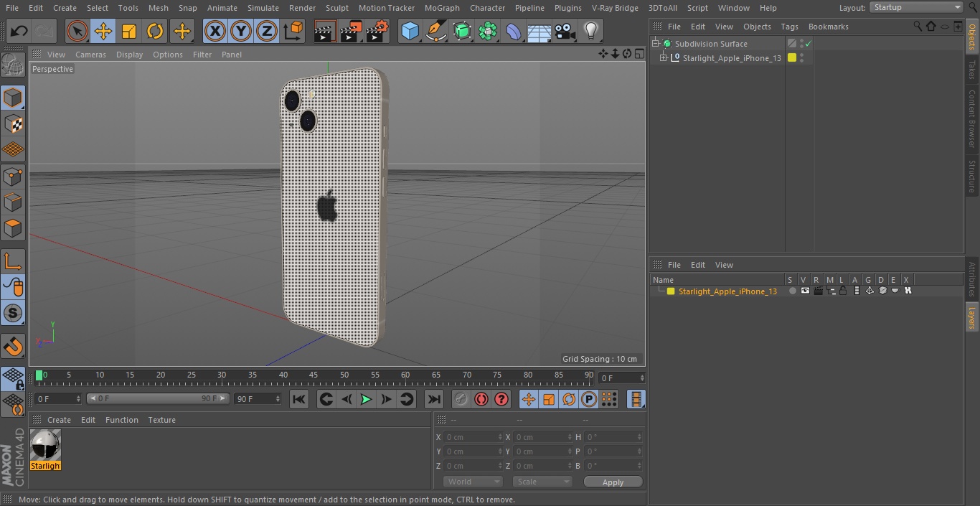Toggle layer viewport visibility for Starlight_Apple_iPhone_13

click(x=805, y=291)
